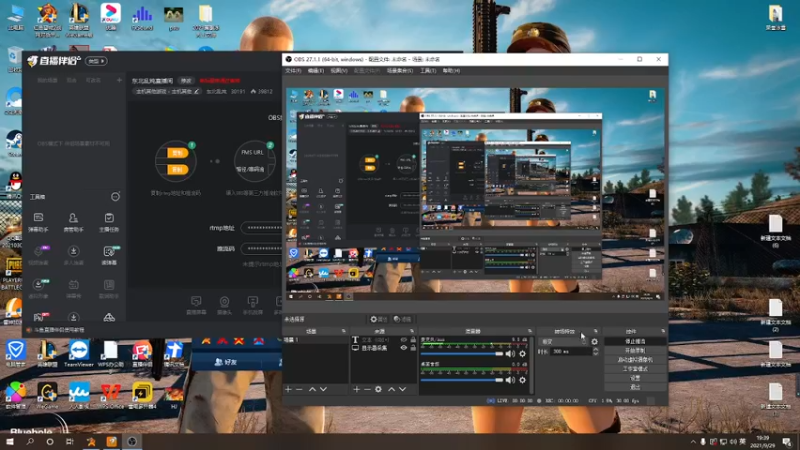Image resolution: width=800 pixels, height=450 pixels.
Task: Open 设置 from OBS controls
Action: tap(635, 378)
